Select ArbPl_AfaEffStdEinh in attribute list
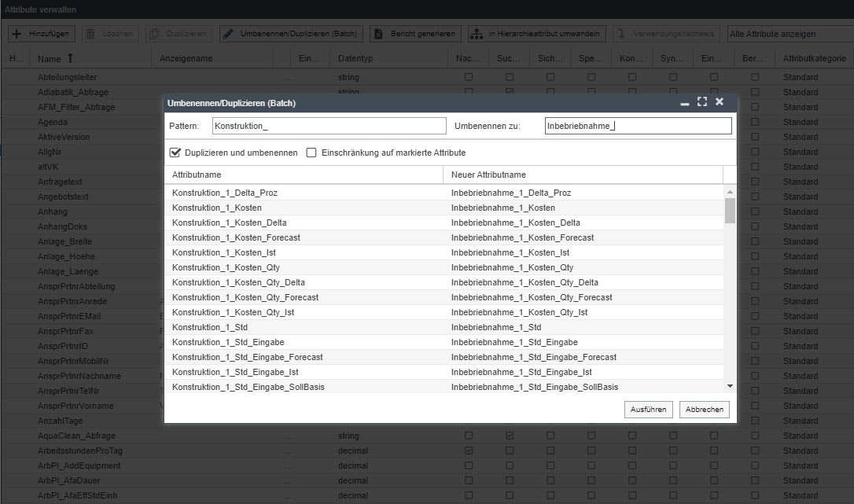 77,495
